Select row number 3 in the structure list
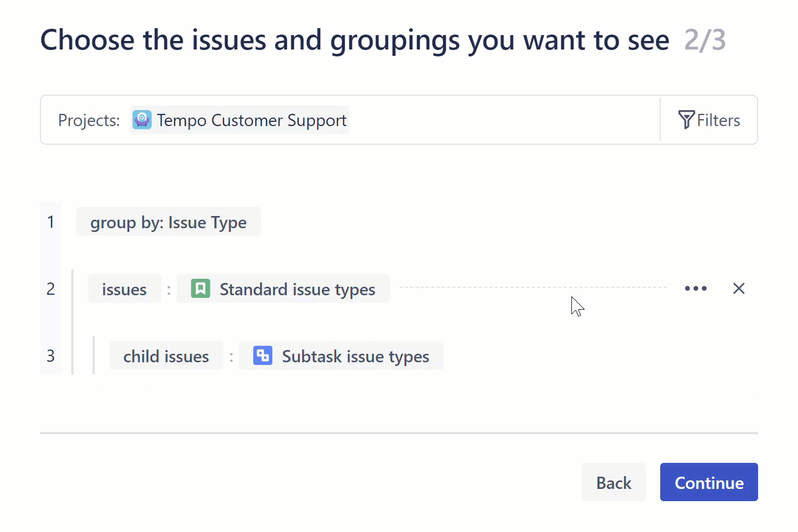Screen dimensions: 798x532 coord(51,356)
